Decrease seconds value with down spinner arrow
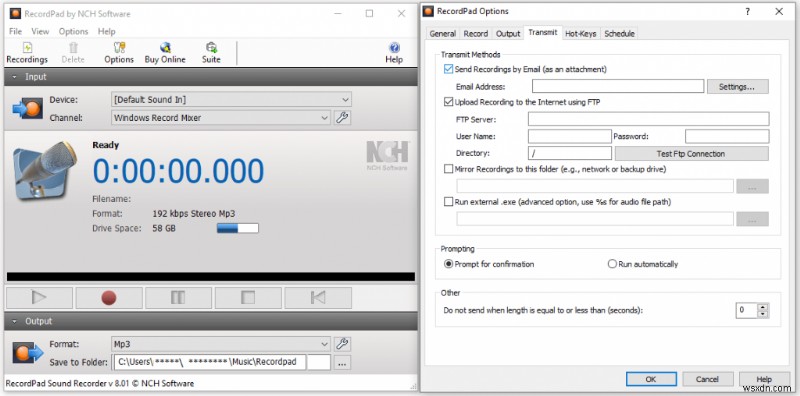 (763, 314)
